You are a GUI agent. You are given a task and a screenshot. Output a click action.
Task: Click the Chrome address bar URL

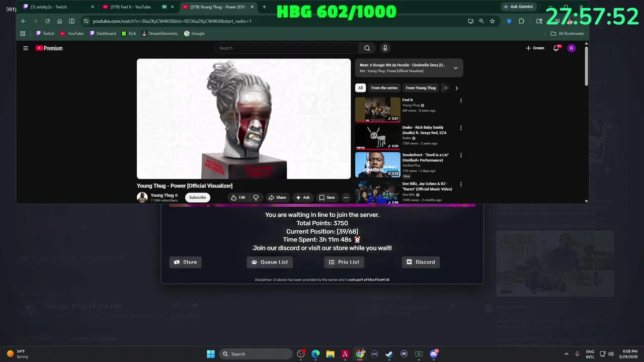coord(172,21)
